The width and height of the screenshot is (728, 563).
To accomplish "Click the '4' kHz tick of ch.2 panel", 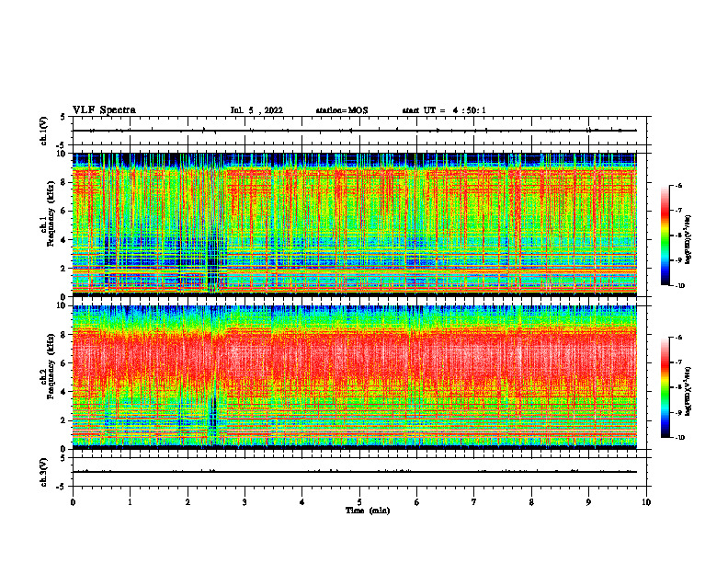I will click(x=64, y=392).
